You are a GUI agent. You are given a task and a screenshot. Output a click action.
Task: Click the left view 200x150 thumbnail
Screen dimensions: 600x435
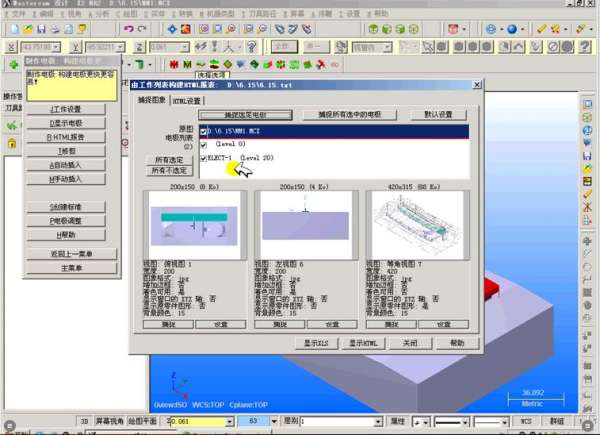(x=306, y=225)
